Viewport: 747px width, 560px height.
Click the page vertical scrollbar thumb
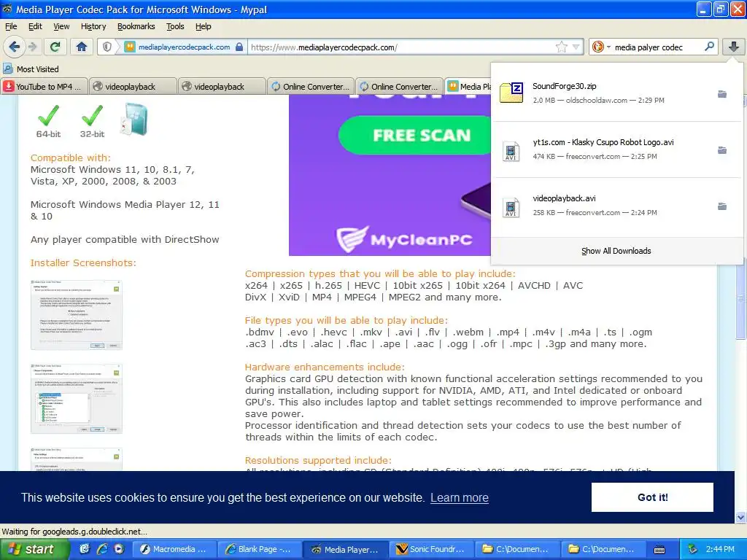741,298
